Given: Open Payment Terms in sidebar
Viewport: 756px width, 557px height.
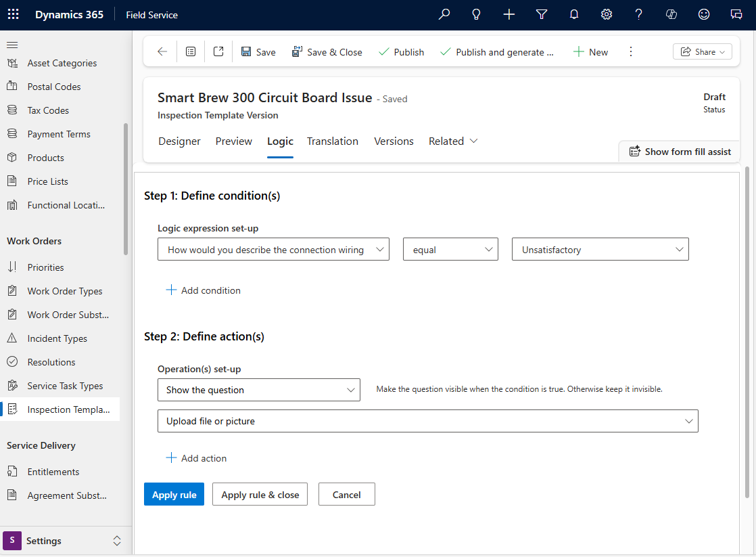Looking at the screenshot, I should 60,134.
